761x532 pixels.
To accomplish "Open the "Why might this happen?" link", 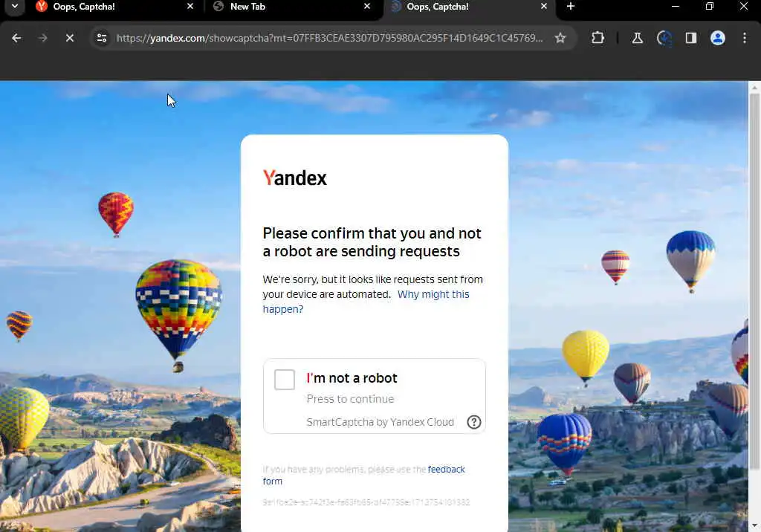I will 366,302.
